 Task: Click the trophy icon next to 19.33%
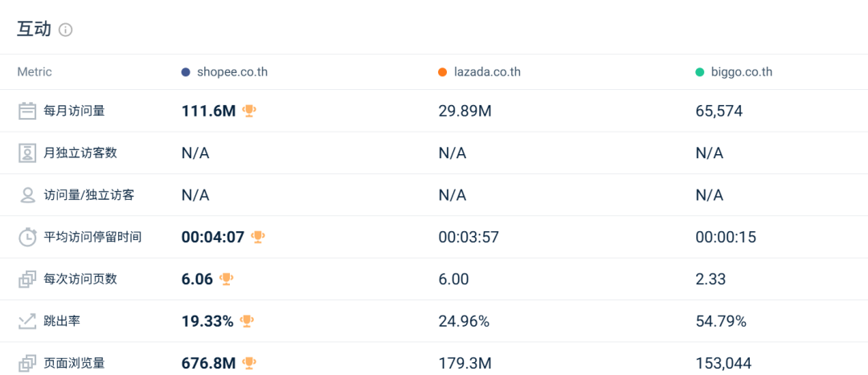click(247, 321)
